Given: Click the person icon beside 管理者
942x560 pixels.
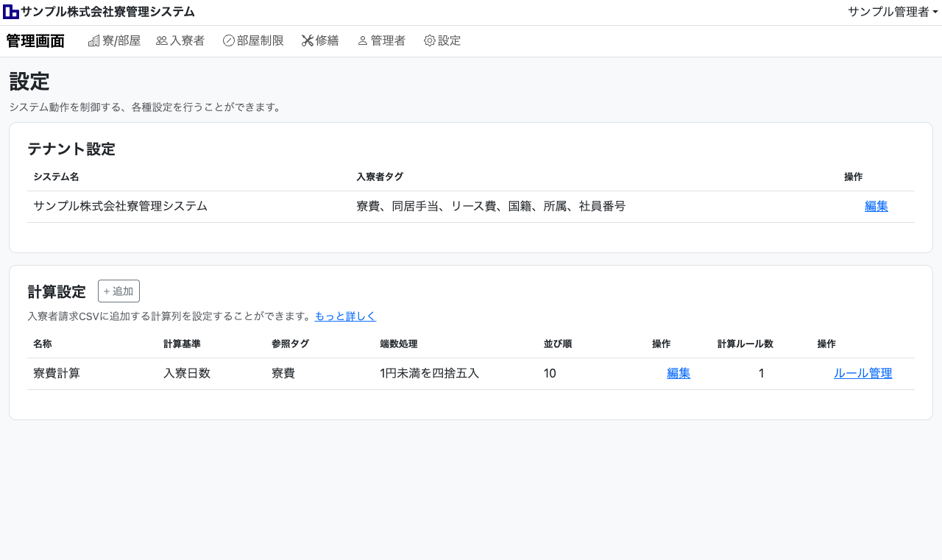Looking at the screenshot, I should [x=362, y=41].
